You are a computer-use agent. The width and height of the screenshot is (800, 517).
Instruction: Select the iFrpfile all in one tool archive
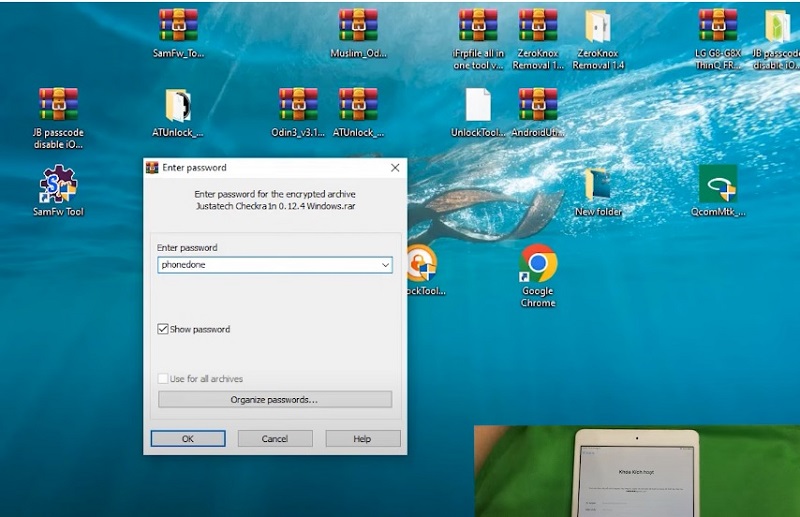coord(478,27)
